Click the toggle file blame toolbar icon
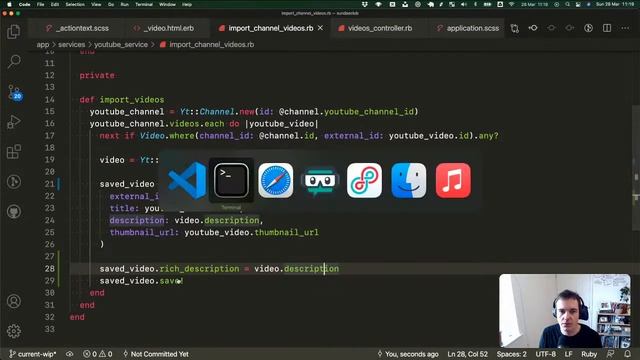 588,28
